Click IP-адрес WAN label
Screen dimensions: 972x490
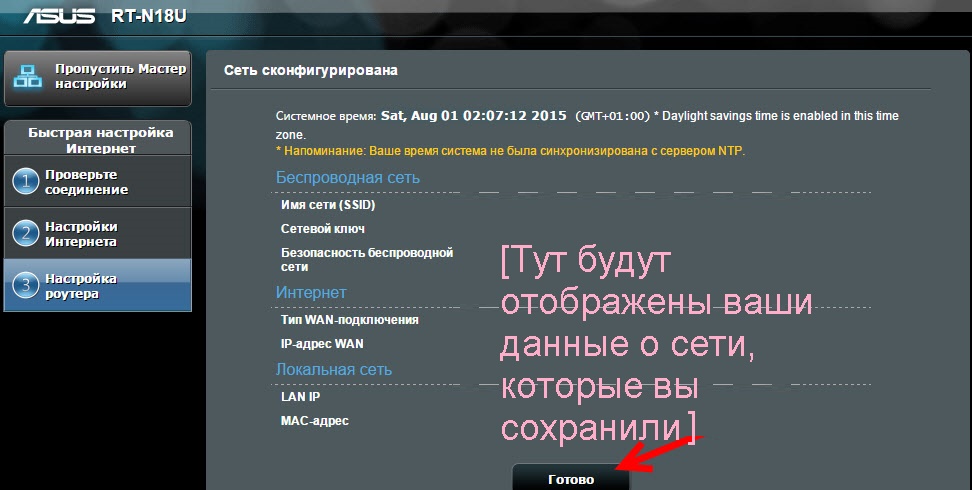322,344
